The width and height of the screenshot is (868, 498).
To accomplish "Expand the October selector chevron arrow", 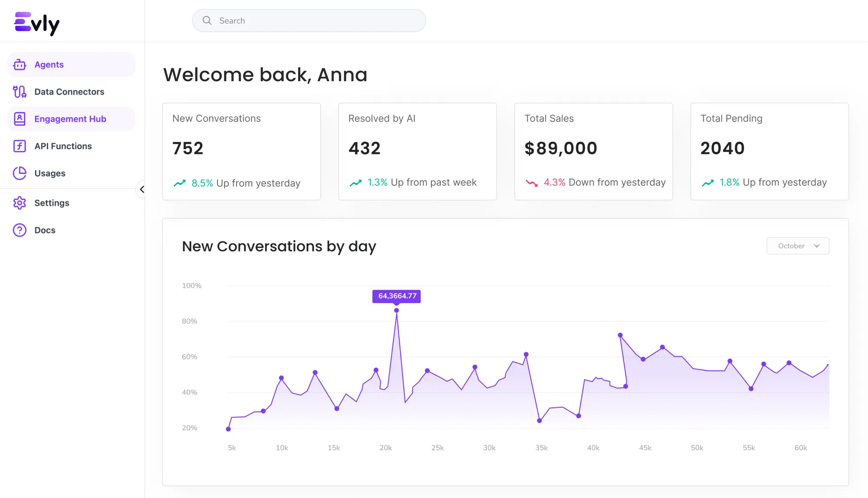I will click(816, 246).
